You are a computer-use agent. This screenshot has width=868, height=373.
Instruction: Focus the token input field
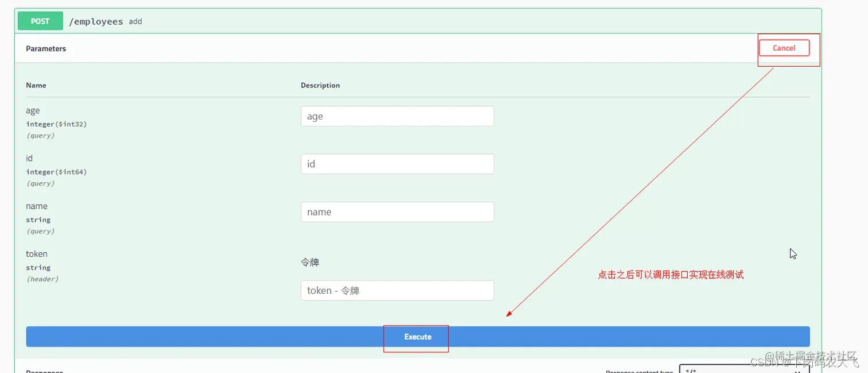[x=397, y=290]
